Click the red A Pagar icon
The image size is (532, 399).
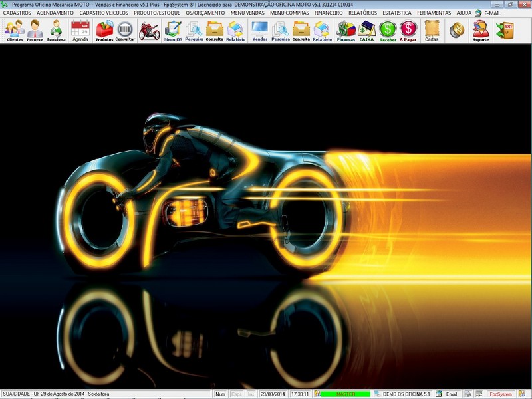coord(408,31)
